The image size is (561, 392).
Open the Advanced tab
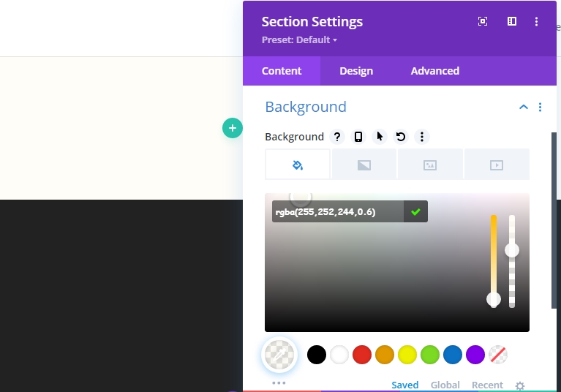click(435, 71)
